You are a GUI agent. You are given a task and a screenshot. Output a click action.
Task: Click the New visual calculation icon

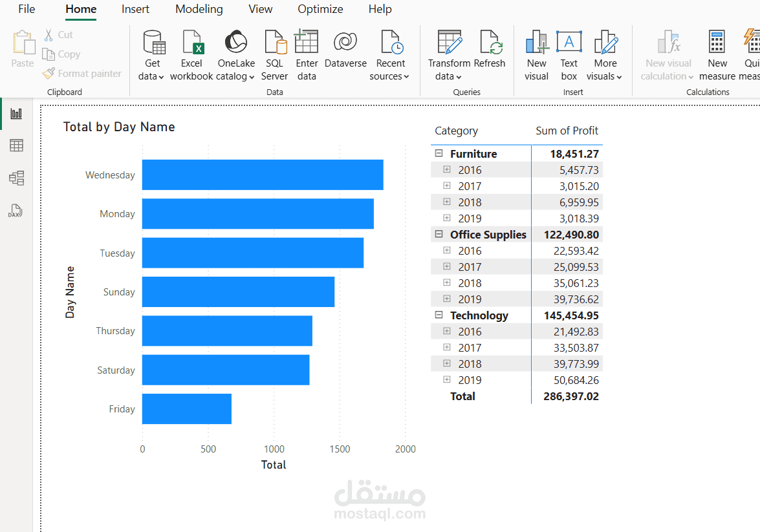pyautogui.click(x=669, y=41)
